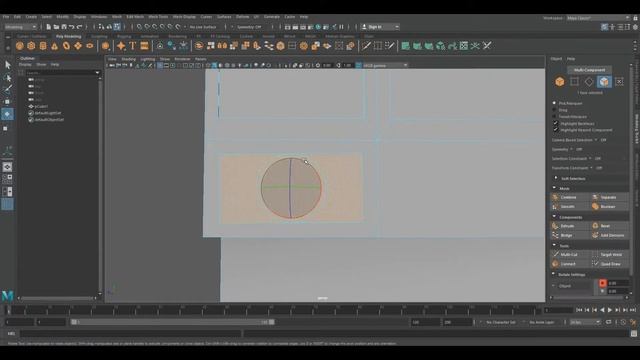Click the Open Scene folder icon
The image size is (640, 360).
coord(56,27)
